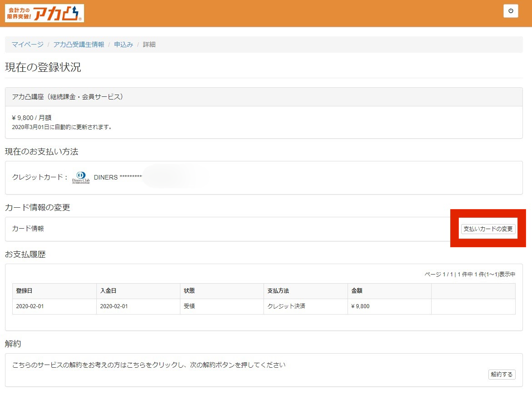Open アカ凸受講生情報 breadcrumb link
Screen dimensions: 532x395
point(78,45)
